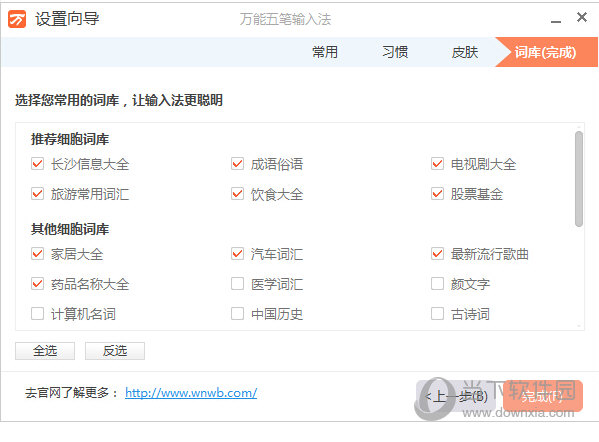Screen dimensions: 599x442
Task: Uncheck the 长沙信息大全 checkbox
Action: tap(37, 164)
